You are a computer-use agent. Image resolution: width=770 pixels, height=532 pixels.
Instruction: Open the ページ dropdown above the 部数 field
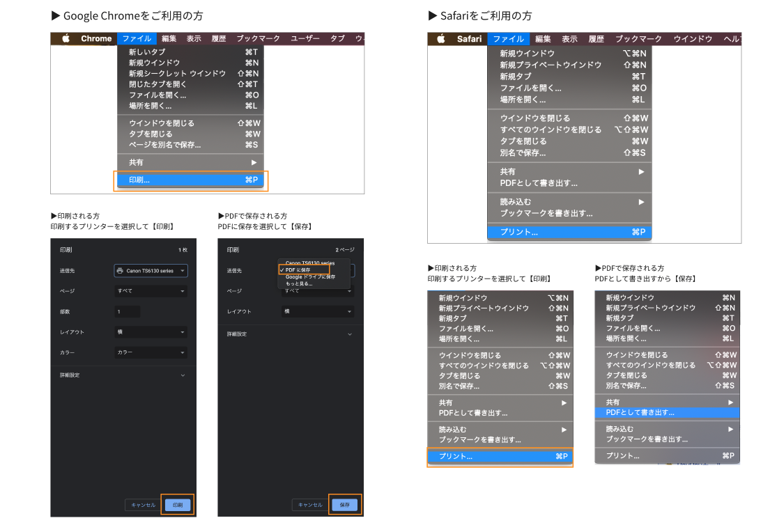[151, 291]
